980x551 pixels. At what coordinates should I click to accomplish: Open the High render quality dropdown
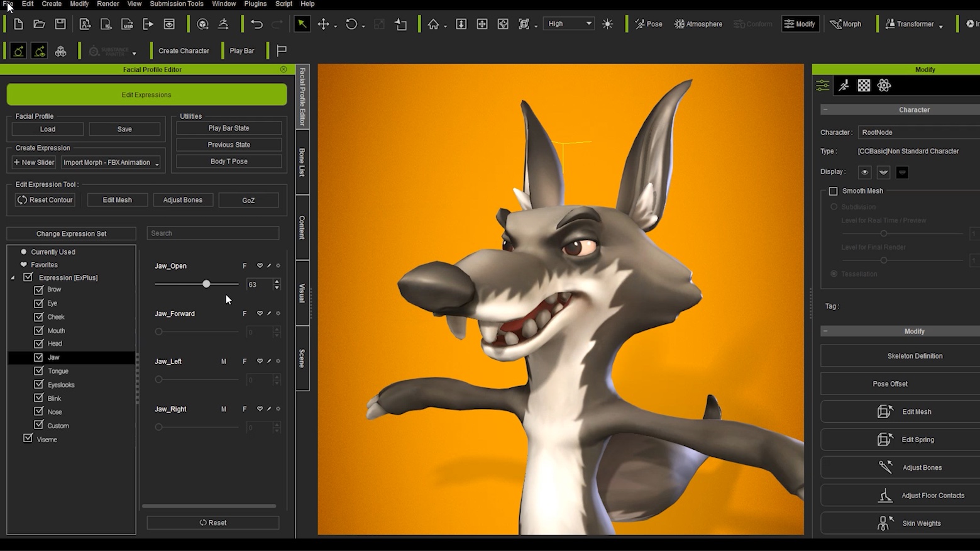(x=569, y=24)
